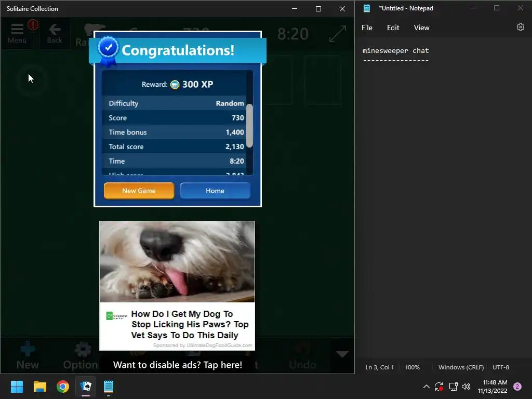Open Google Chrome from the taskbar
The height and width of the screenshot is (399, 532).
point(63,387)
